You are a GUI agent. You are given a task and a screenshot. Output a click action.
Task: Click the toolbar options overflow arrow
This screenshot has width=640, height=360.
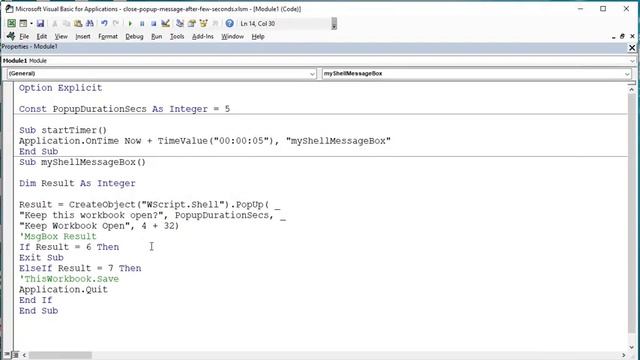tap(334, 24)
